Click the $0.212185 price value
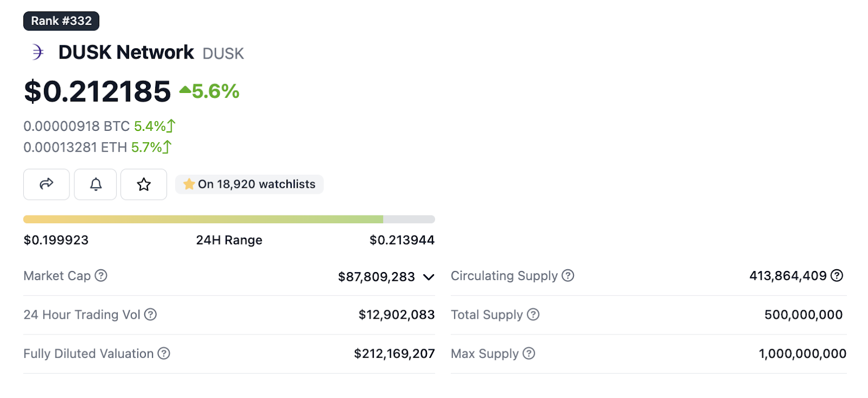The image size is (868, 398). point(98,91)
